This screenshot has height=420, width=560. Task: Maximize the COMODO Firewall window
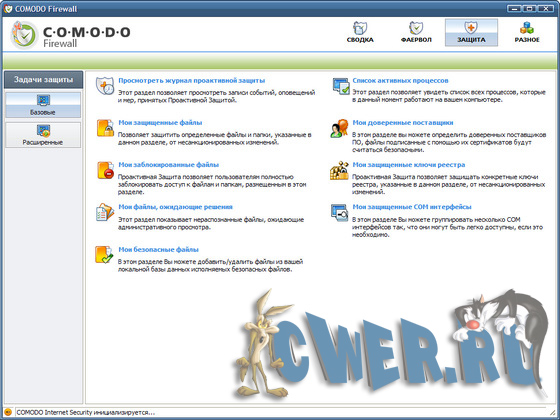[530, 9]
